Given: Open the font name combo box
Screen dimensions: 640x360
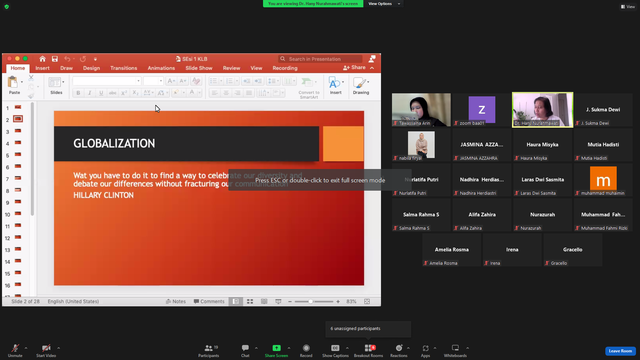Looking at the screenshot, I should 107,81.
